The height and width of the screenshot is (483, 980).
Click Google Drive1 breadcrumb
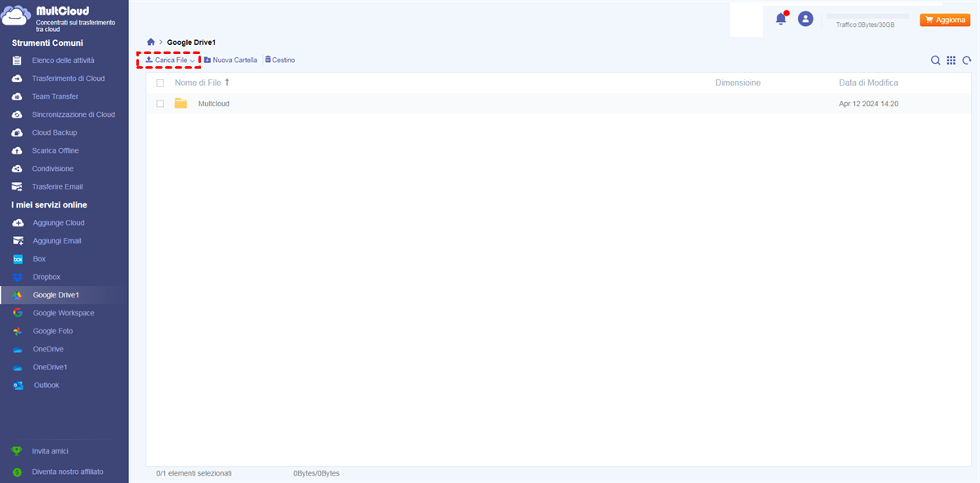pyautogui.click(x=191, y=42)
